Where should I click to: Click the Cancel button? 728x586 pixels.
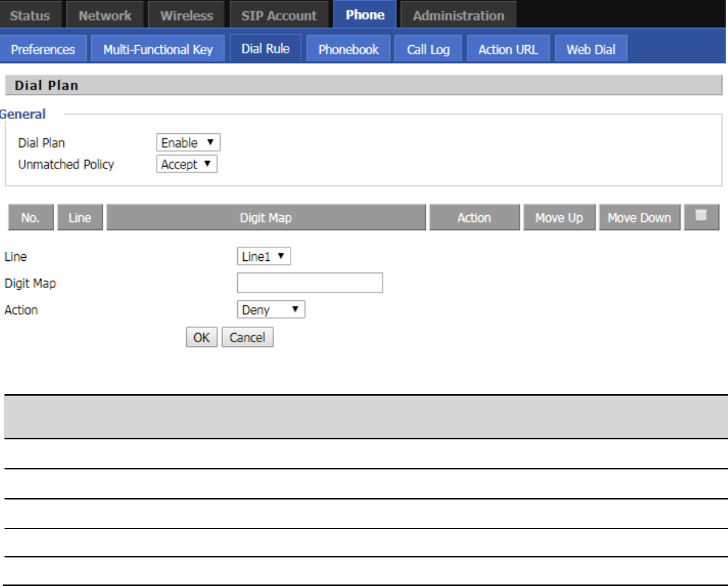click(248, 337)
